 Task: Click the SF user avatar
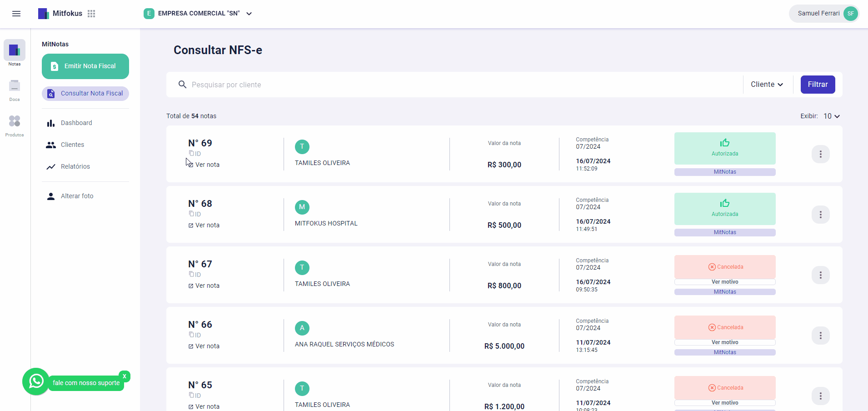click(x=850, y=14)
